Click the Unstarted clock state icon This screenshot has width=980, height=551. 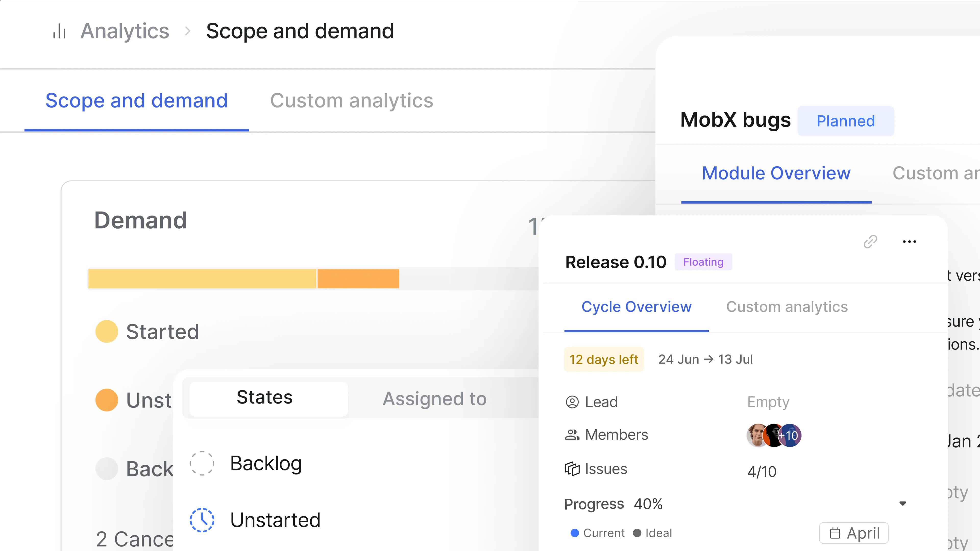202,520
